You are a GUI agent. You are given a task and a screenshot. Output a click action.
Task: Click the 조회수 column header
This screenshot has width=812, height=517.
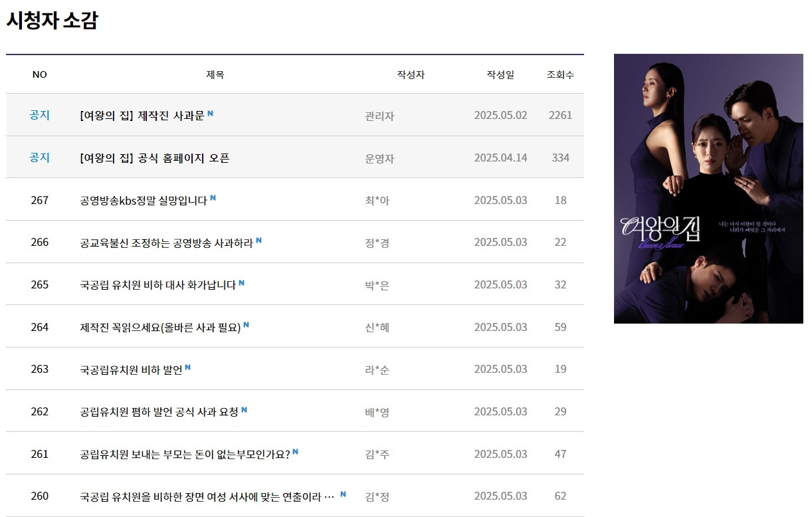560,74
